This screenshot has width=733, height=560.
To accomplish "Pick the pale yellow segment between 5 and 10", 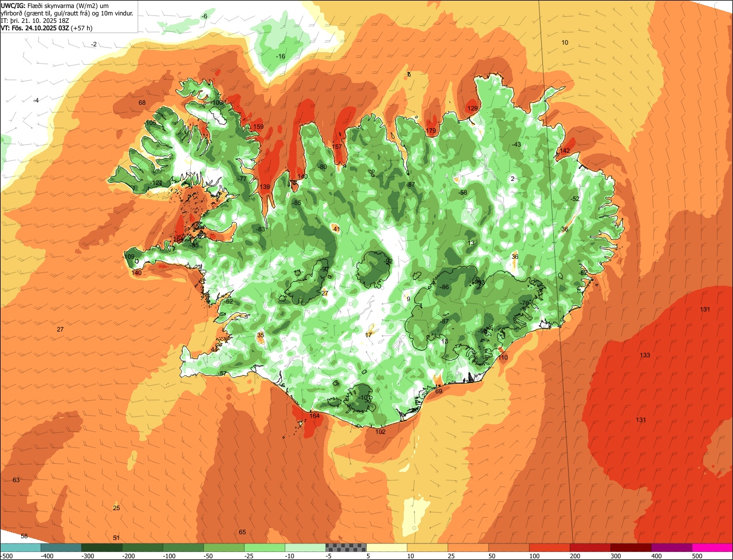I will click(387, 547).
